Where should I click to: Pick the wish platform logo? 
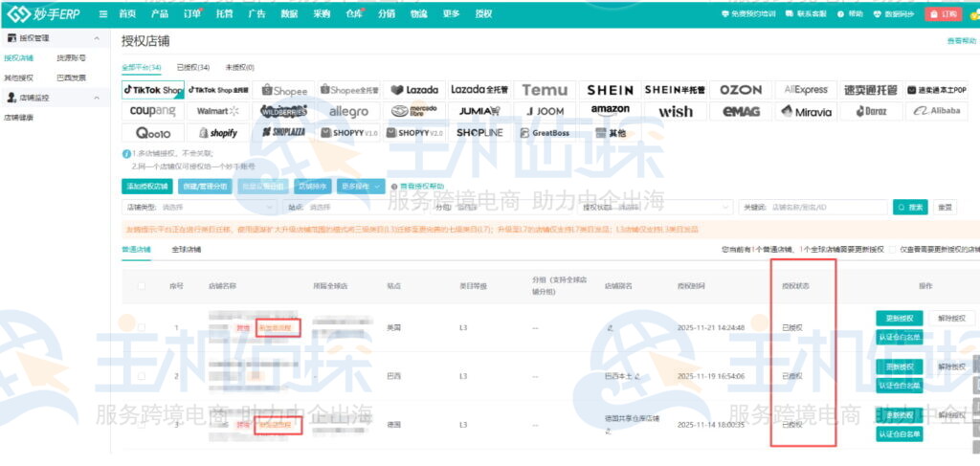(x=675, y=111)
